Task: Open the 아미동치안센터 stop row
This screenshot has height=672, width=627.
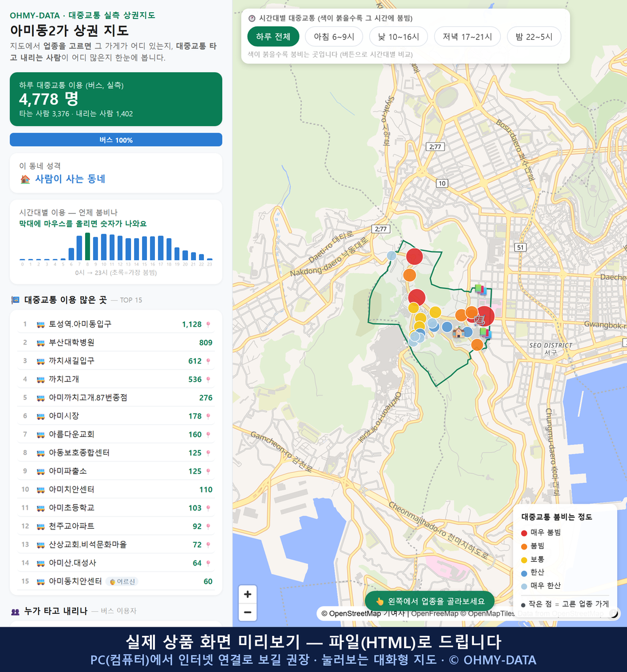Action: tap(116, 581)
